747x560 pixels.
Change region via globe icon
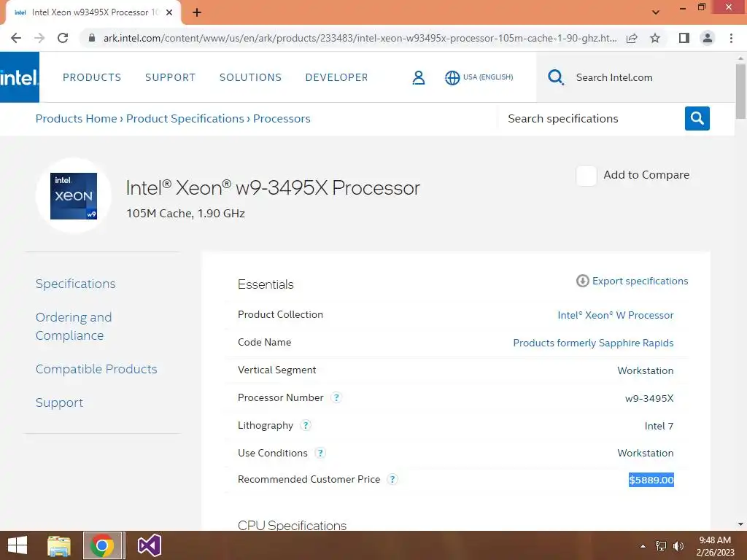pos(452,77)
